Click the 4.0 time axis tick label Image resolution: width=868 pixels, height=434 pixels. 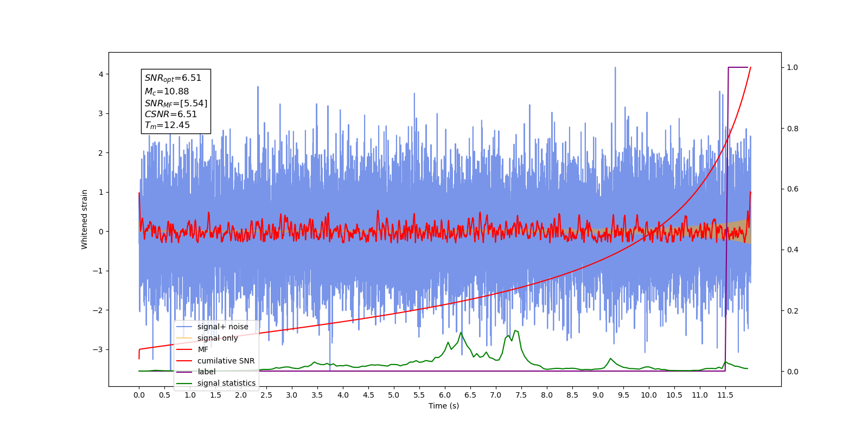(343, 395)
